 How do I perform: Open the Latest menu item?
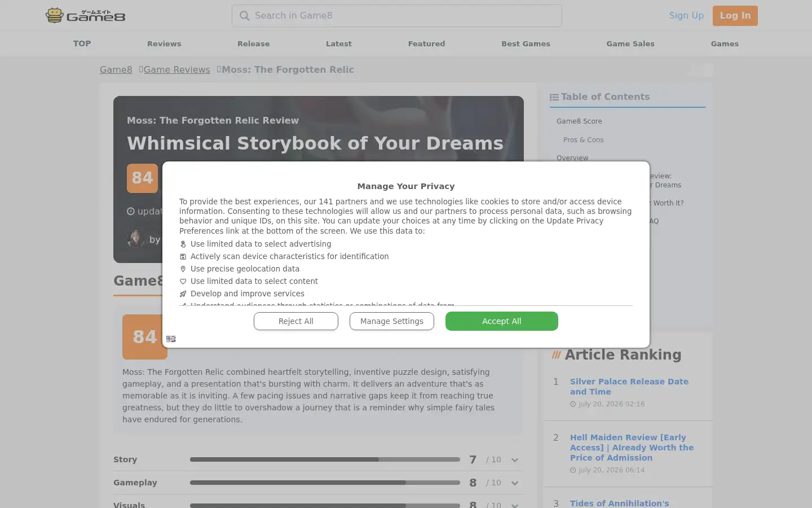point(339,43)
